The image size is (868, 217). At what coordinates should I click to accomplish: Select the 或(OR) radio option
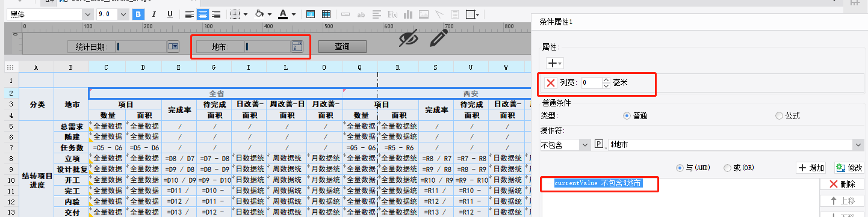(727, 168)
